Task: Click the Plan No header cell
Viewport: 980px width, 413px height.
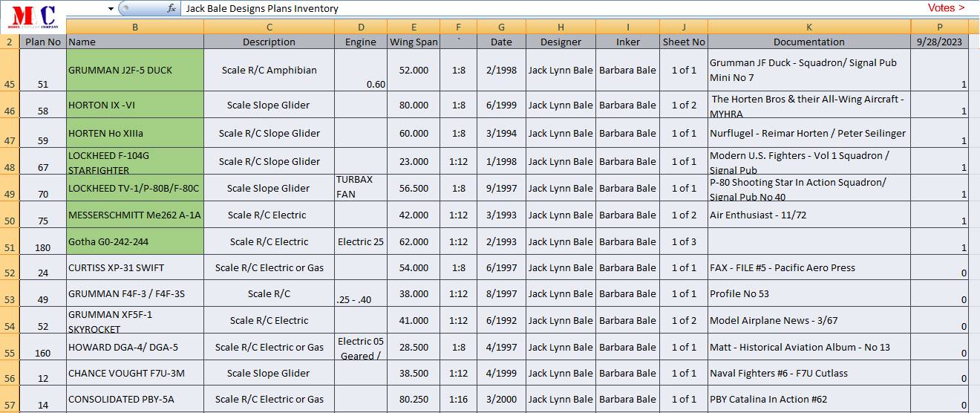Action: pyautogui.click(x=43, y=42)
